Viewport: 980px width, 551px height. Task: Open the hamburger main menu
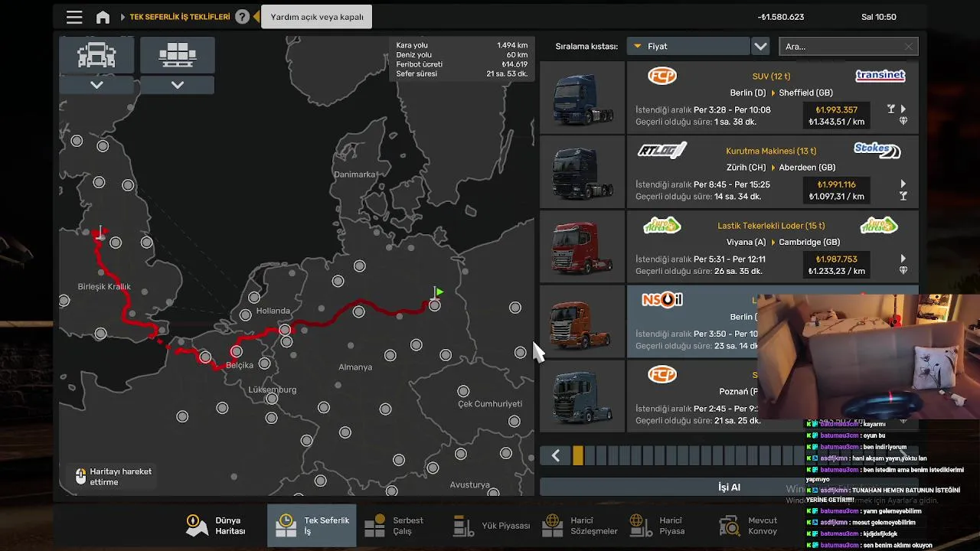point(74,17)
